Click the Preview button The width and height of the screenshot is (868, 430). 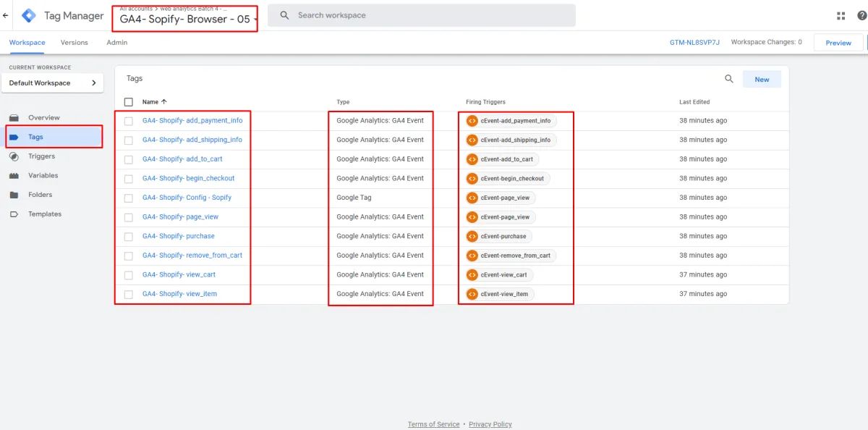coord(838,43)
